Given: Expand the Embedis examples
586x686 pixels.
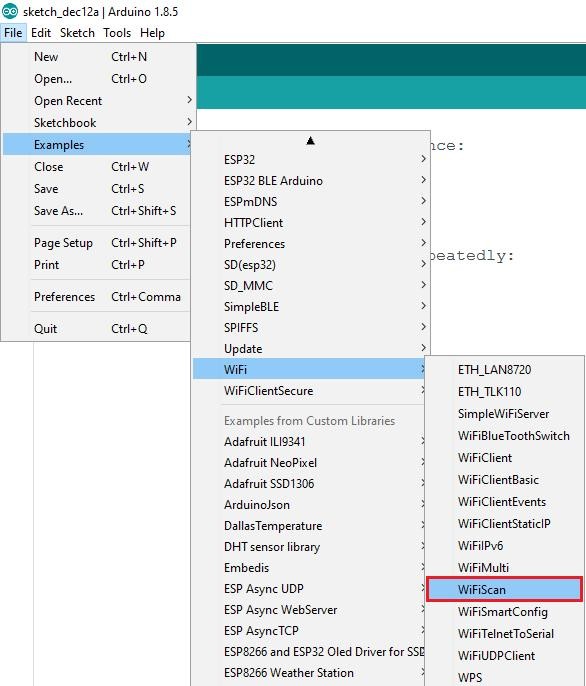Looking at the screenshot, I should click(x=309, y=567).
